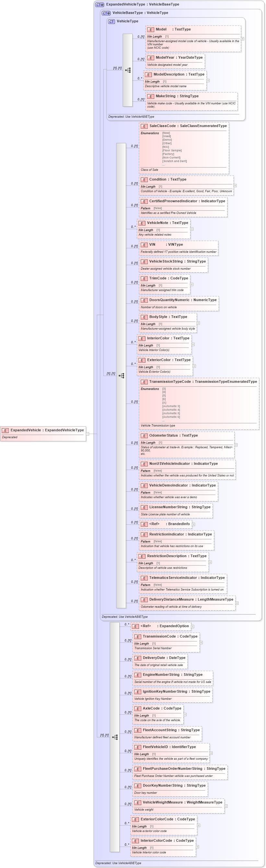Open the SaleClassEnumeratedType type link
The image size is (266, 868).
203,126
